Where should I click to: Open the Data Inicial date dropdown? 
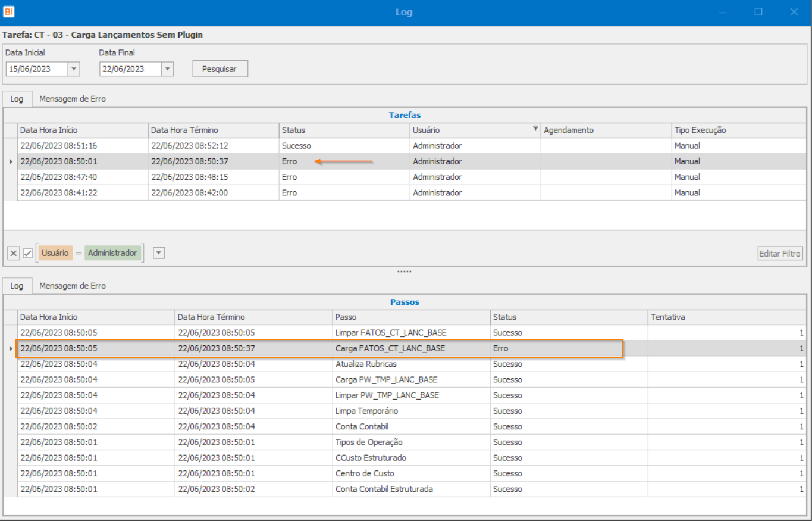[74, 69]
